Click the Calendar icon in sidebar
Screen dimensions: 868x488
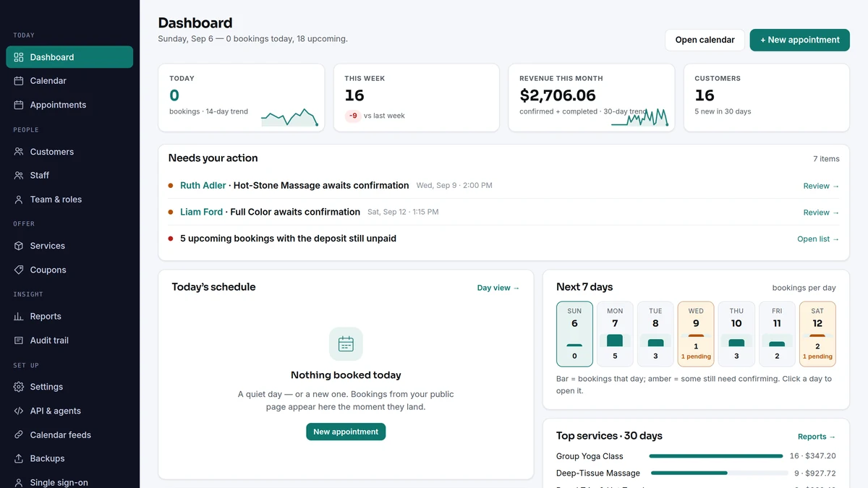[x=19, y=81]
